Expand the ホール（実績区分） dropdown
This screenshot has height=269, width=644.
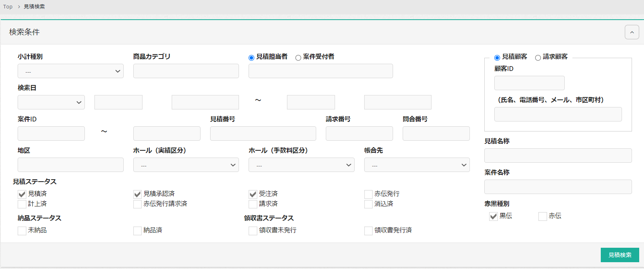[x=186, y=165]
